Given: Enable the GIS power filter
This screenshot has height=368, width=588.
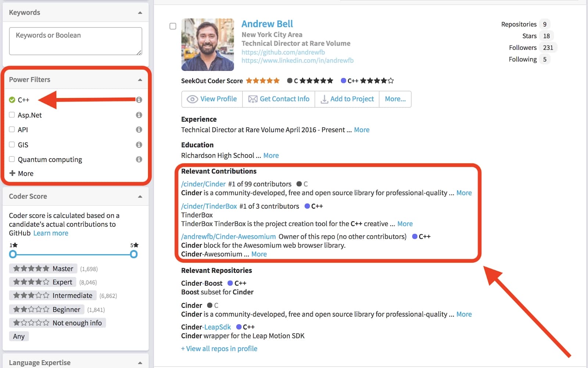Looking at the screenshot, I should [x=11, y=144].
